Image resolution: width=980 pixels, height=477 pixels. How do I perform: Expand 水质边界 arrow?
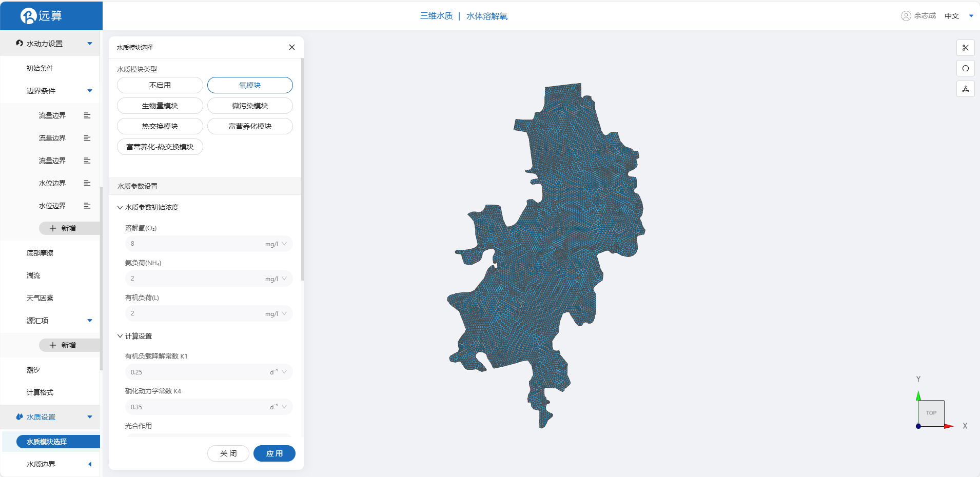pos(90,464)
